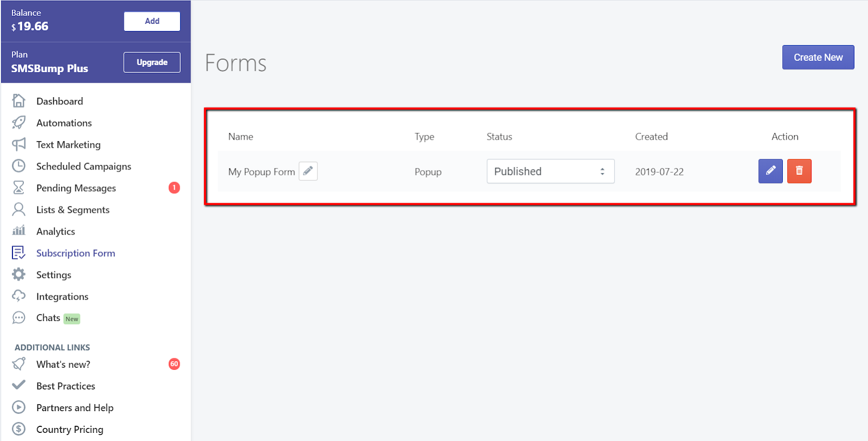Click the Chats speech bubble icon

(18, 318)
